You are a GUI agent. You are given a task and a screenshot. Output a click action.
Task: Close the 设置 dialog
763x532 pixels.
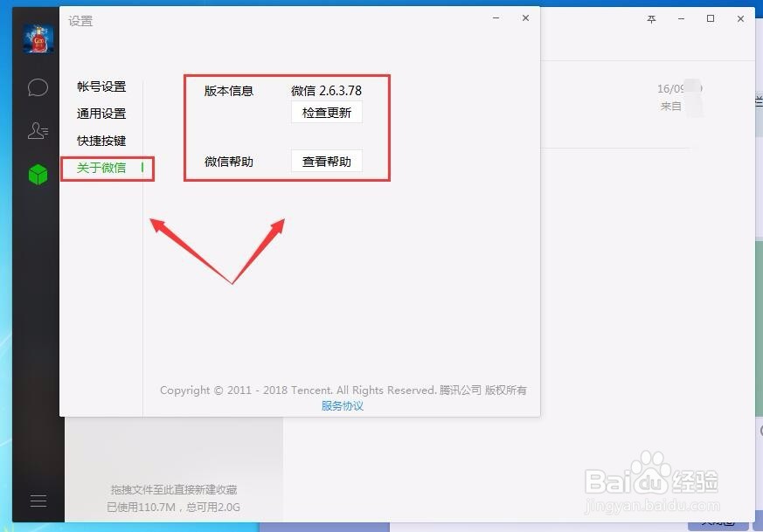[x=525, y=17]
